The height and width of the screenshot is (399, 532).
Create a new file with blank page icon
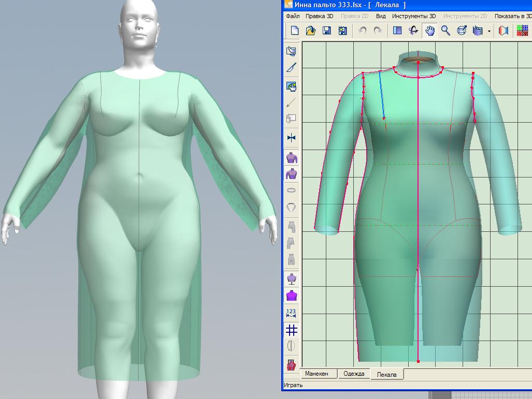[295, 31]
